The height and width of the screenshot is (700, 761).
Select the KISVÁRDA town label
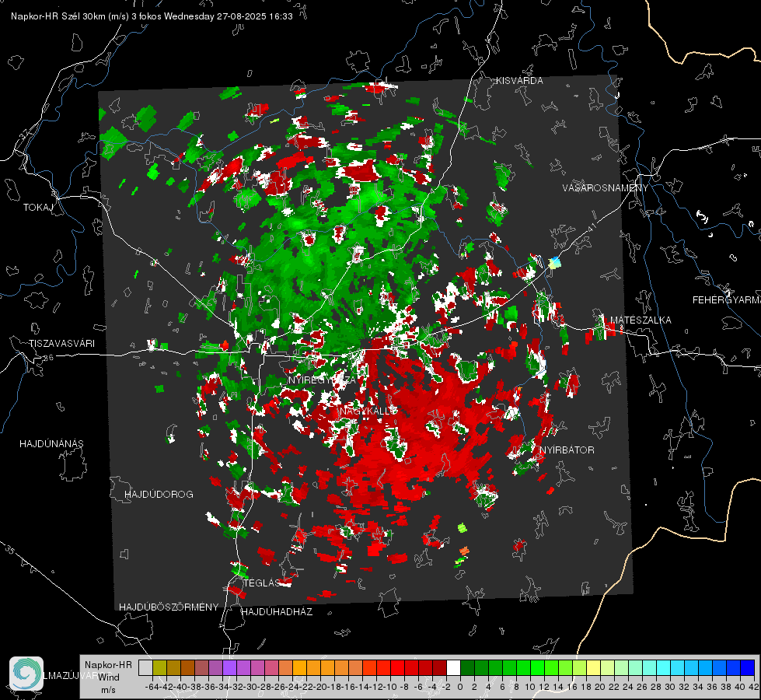519,81
